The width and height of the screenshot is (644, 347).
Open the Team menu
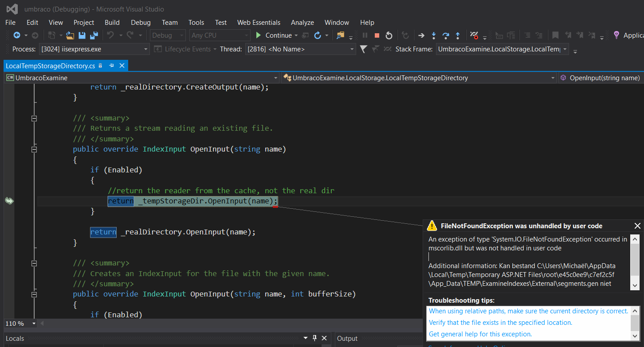[169, 22]
